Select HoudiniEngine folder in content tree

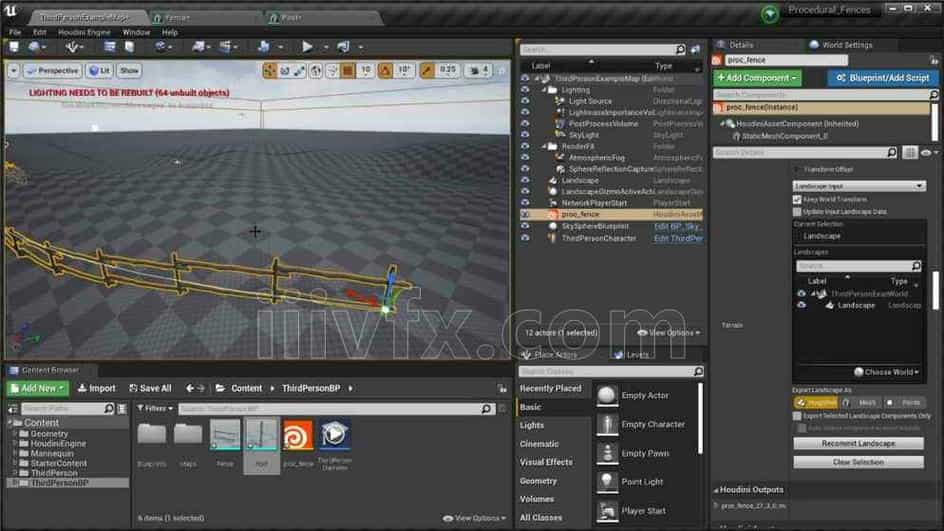click(x=58, y=444)
